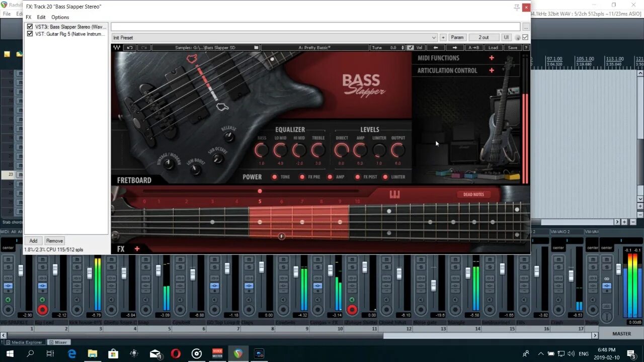The width and height of the screenshot is (644, 362).
Task: Open the samples folder icon beside Bass Slapper SD
Action: click(x=256, y=48)
